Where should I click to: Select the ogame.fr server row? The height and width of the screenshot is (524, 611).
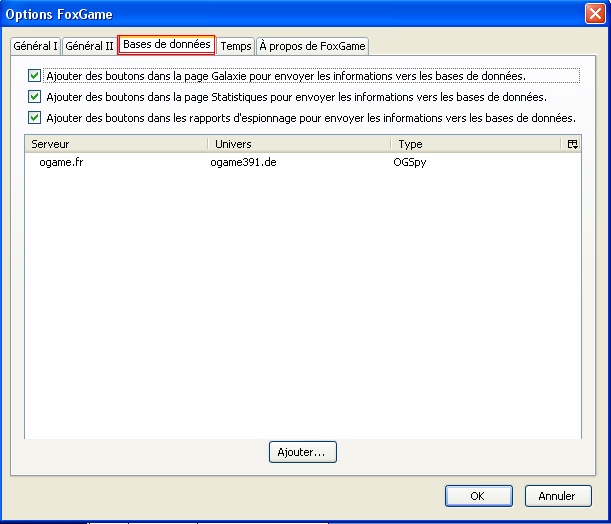(x=61, y=162)
